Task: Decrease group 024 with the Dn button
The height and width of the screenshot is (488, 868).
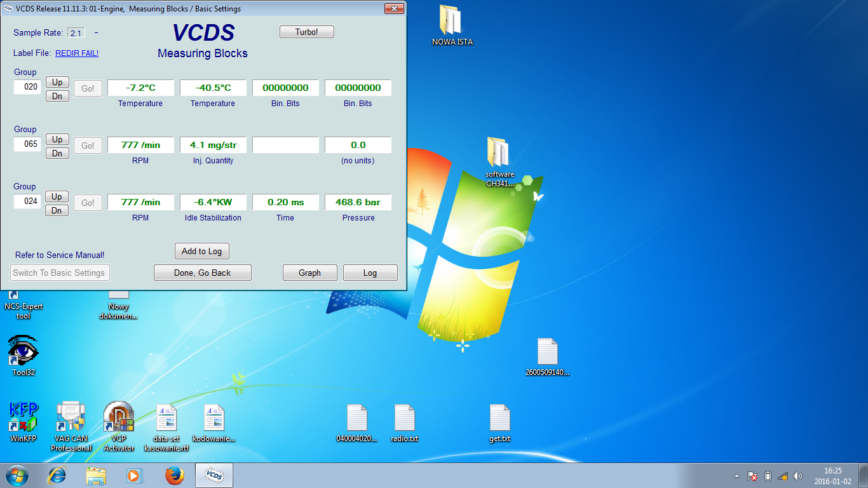Action: (x=57, y=210)
